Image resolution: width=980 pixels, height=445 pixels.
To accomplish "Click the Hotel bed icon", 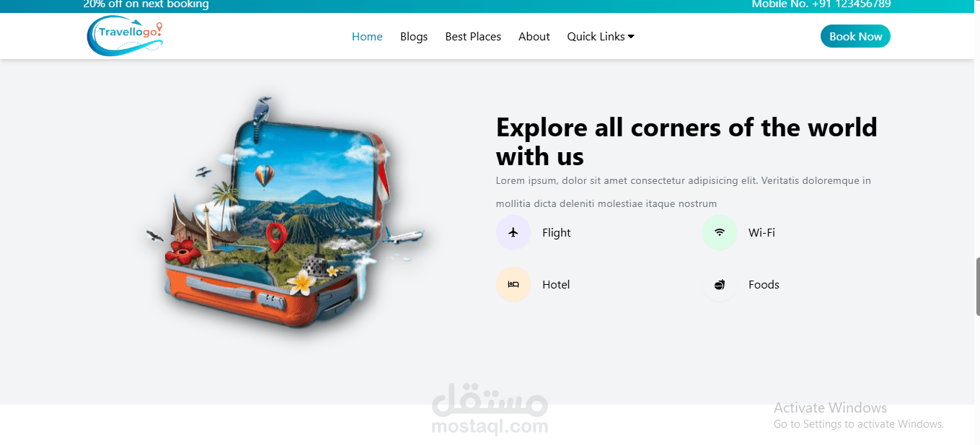I will tap(513, 284).
